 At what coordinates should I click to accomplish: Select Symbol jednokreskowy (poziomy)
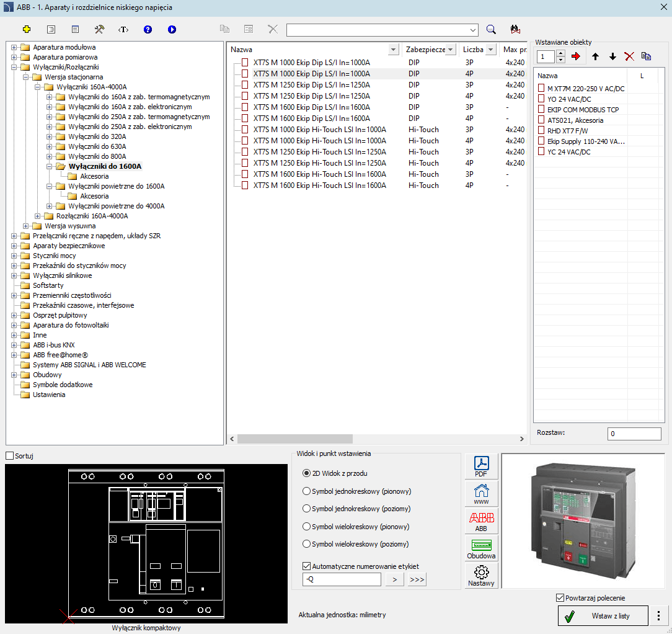306,508
